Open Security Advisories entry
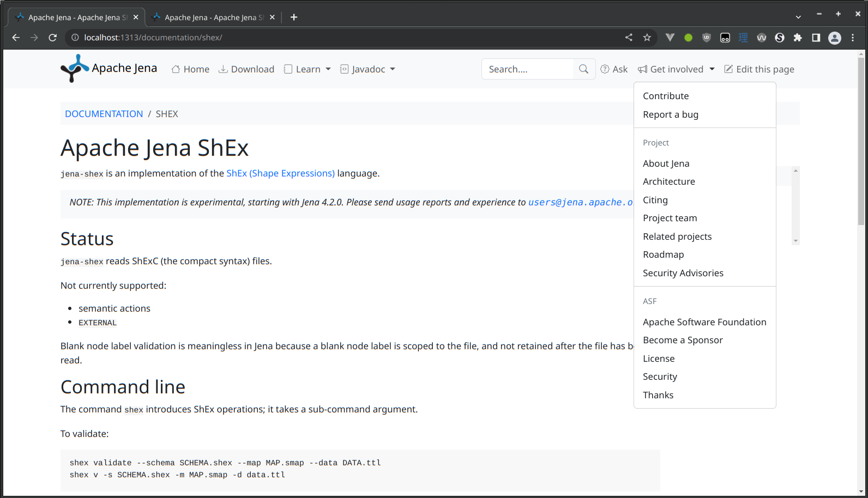Viewport: 868px width, 498px height. (705, 273)
